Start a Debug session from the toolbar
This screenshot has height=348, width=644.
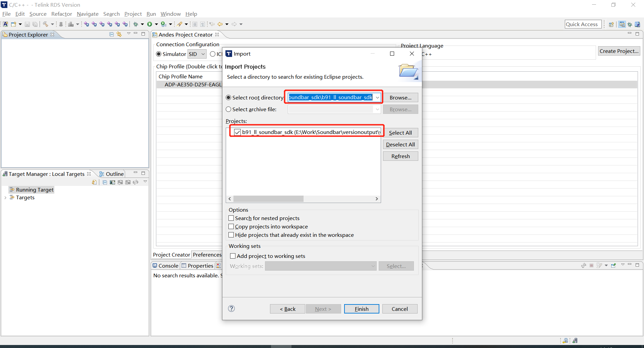[x=136, y=24]
